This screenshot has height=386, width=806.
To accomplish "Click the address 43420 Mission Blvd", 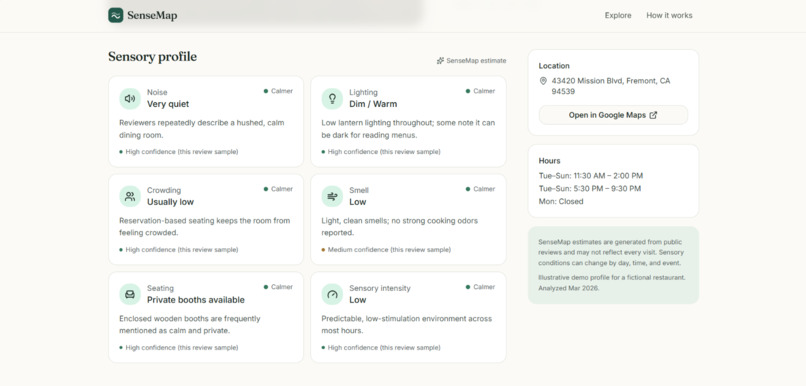I will [611, 86].
